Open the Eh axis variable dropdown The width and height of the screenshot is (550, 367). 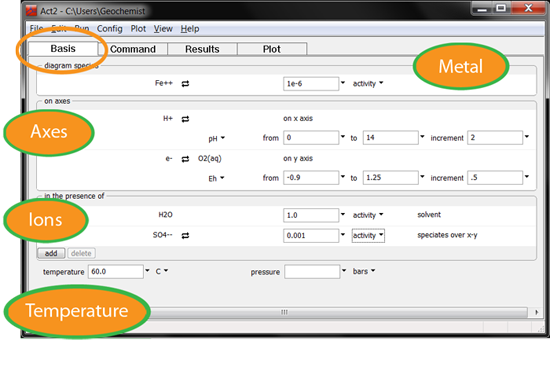point(216,179)
